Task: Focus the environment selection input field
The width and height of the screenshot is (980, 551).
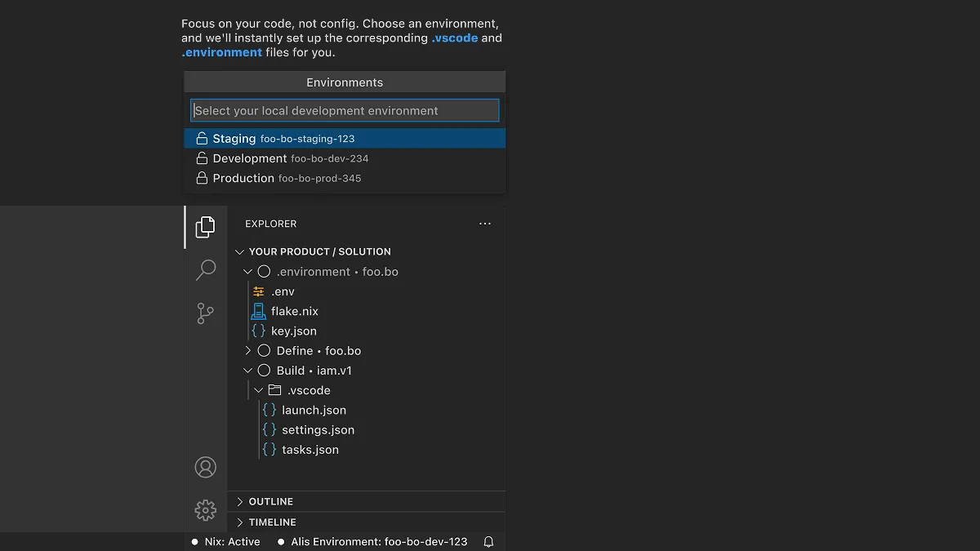Action: (x=344, y=110)
